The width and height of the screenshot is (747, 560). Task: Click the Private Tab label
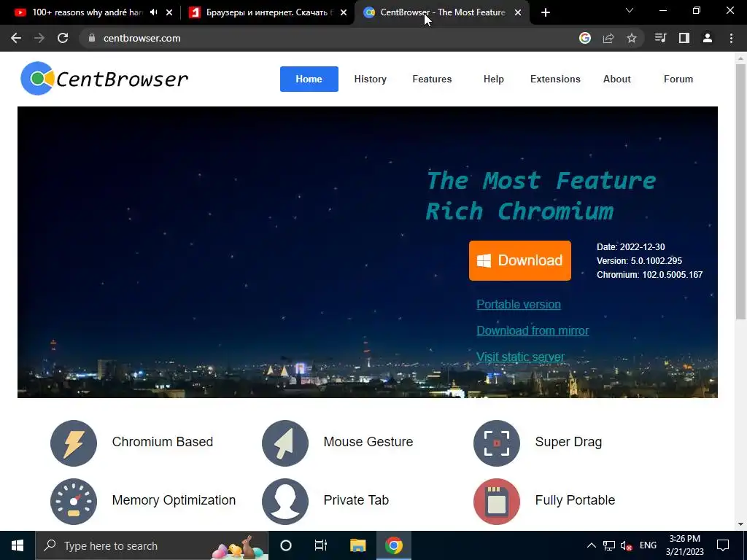point(356,500)
